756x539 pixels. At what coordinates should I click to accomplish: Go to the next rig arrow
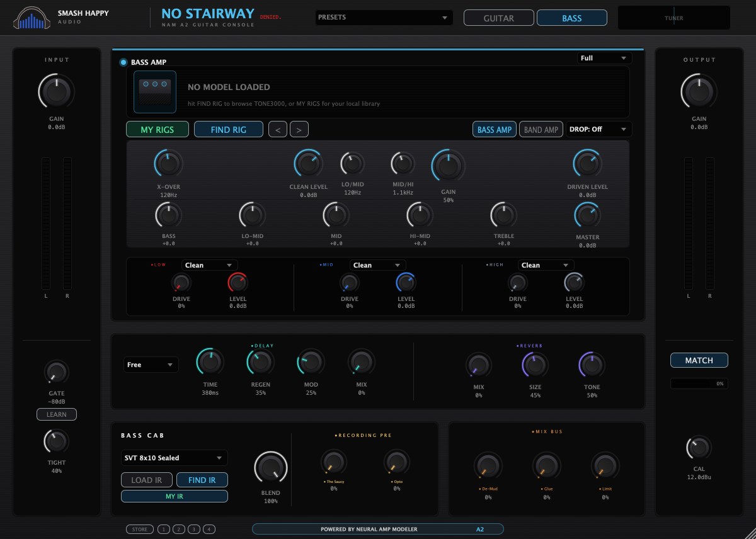pos(299,130)
